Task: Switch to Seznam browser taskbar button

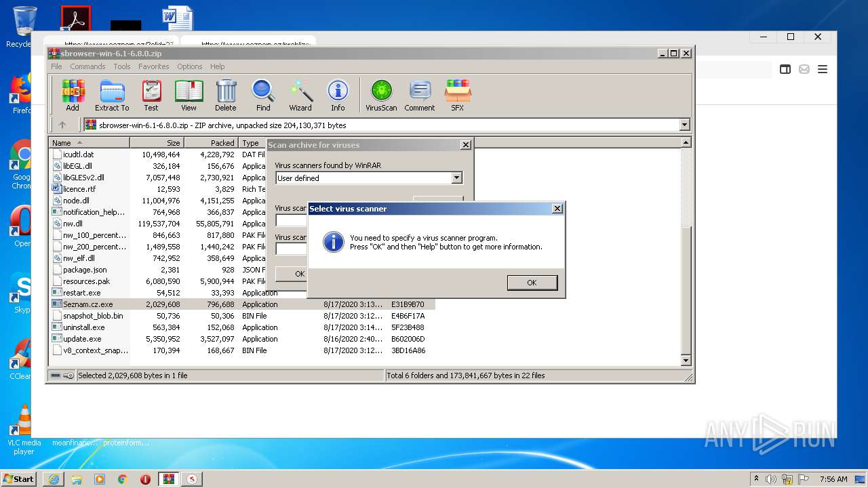Action: point(192,479)
